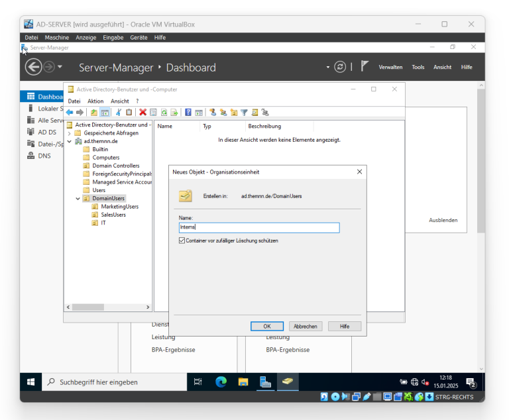Click the Find objects toolbar icon
The height and width of the screenshot is (420, 509).
pyautogui.click(x=254, y=113)
